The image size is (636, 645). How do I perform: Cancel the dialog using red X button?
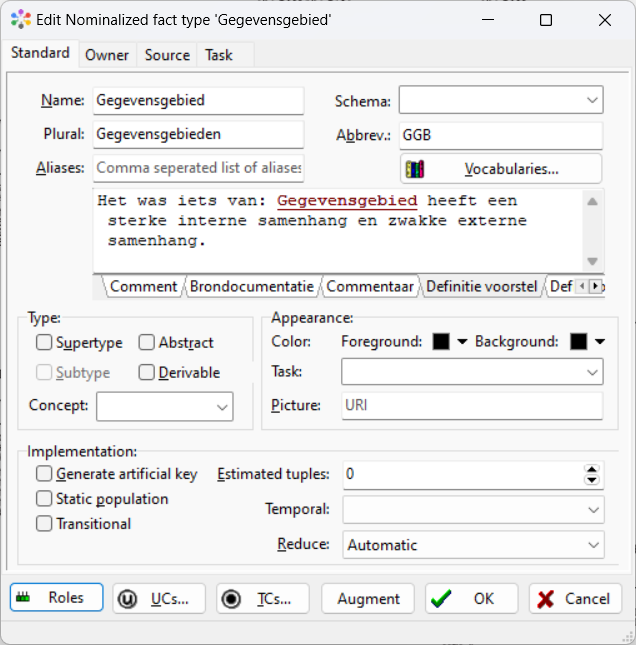tap(575, 598)
